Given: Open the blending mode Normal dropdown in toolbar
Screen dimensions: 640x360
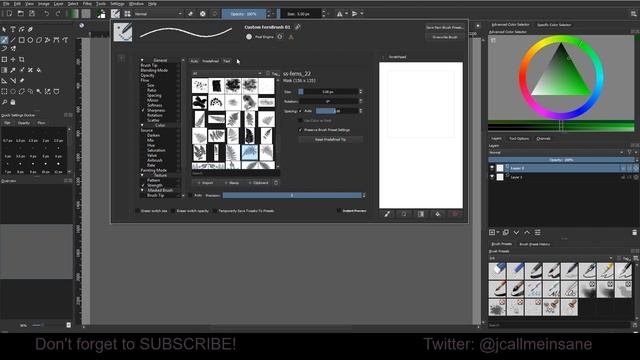Looking at the screenshot, I should [158, 14].
